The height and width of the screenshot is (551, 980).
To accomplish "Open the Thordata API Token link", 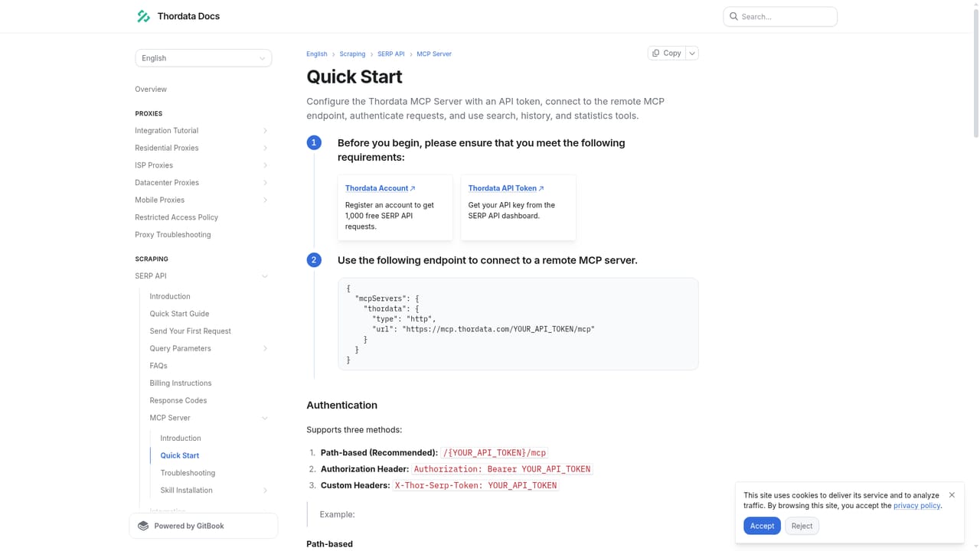I will (x=506, y=188).
